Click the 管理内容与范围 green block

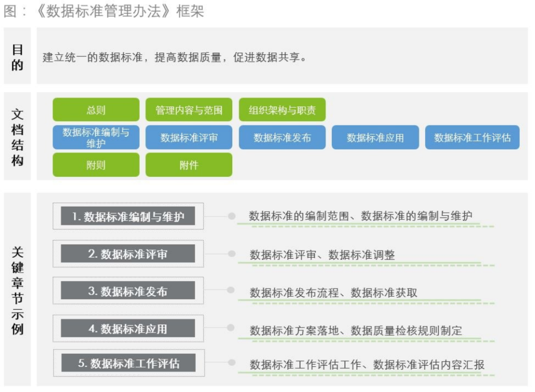(x=189, y=110)
